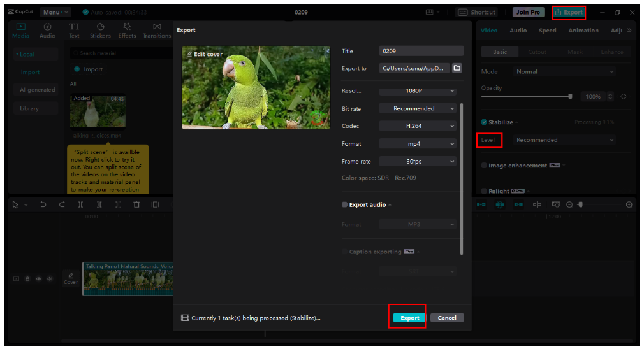
Task: Switch to the Speed tab
Action: click(x=548, y=31)
